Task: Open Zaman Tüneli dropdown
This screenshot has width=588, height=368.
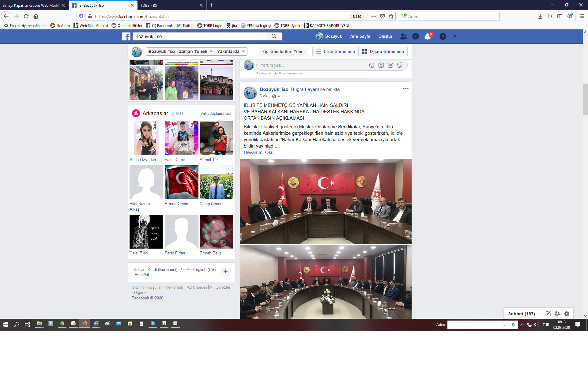Action: (x=196, y=51)
